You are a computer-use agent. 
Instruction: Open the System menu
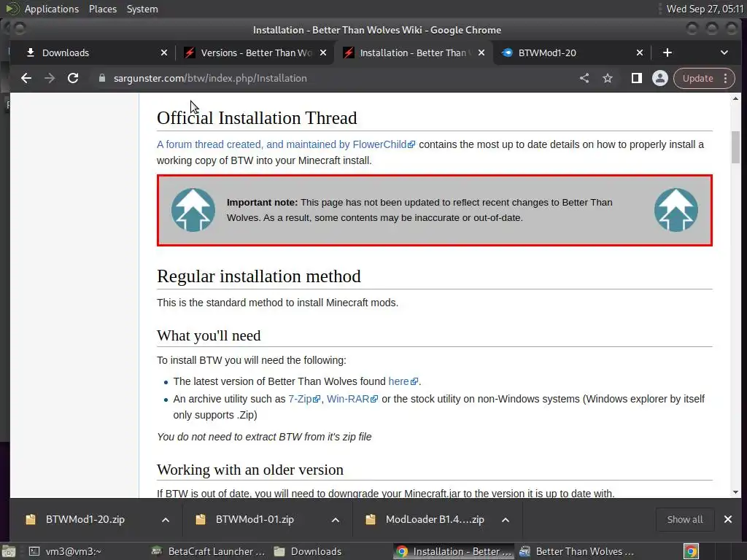[x=142, y=9]
